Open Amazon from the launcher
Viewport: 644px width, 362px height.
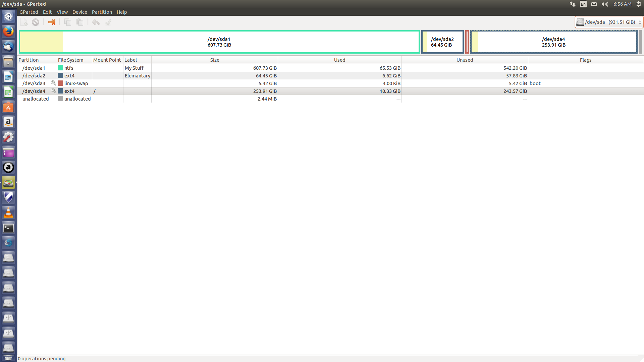pos(8,122)
